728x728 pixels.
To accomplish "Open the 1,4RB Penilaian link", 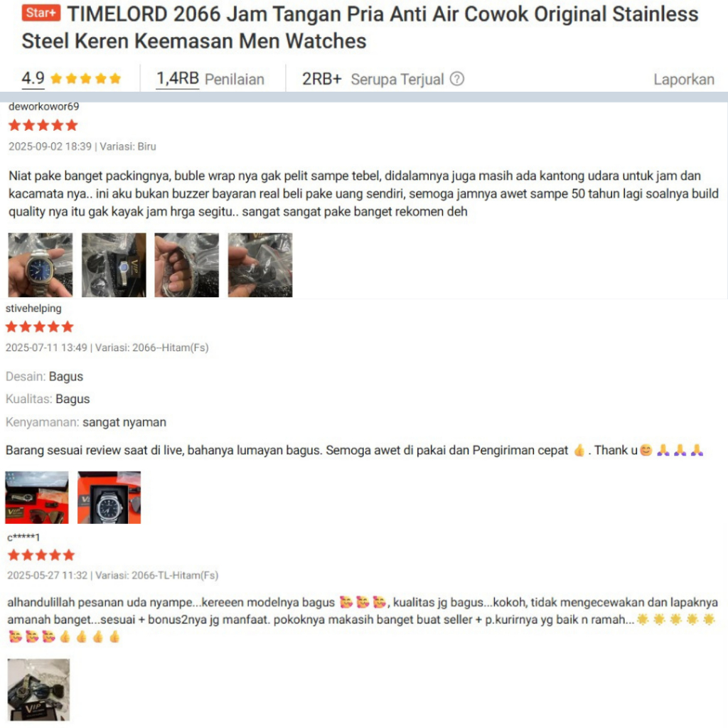I will 210,79.
